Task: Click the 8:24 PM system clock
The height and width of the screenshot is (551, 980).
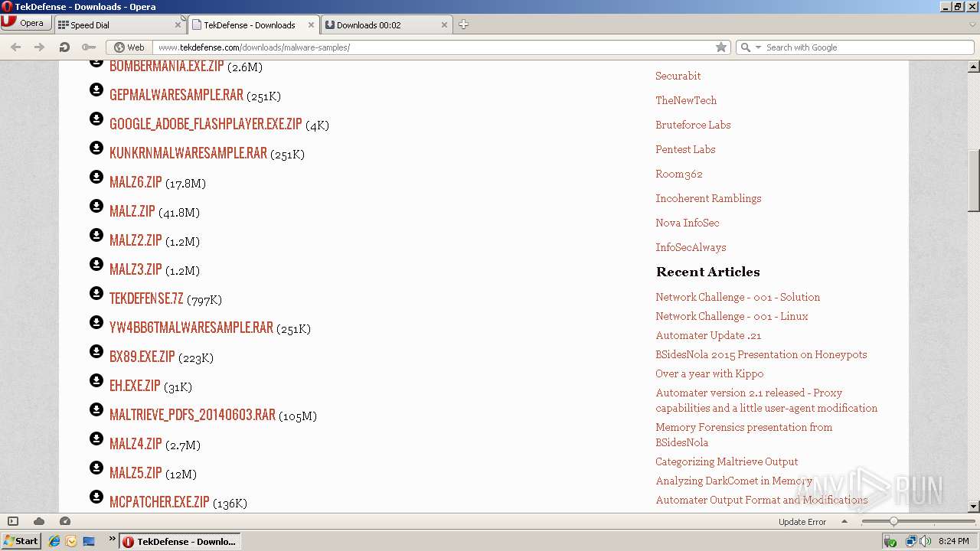Action: (954, 541)
